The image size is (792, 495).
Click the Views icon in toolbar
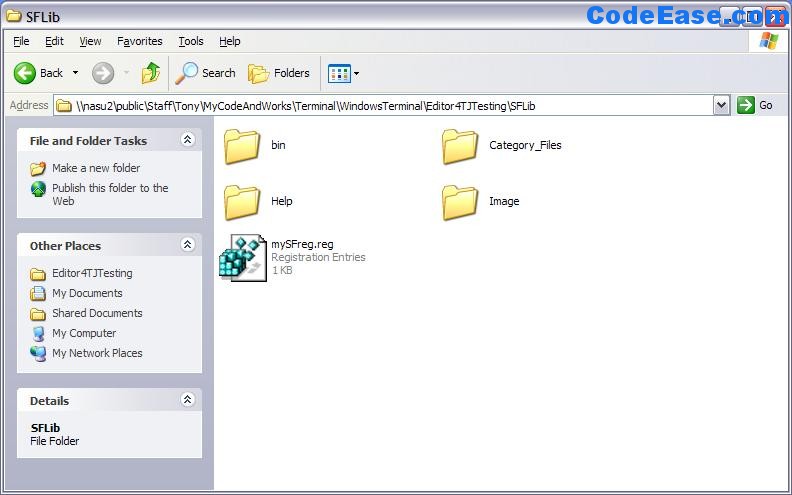[339, 73]
